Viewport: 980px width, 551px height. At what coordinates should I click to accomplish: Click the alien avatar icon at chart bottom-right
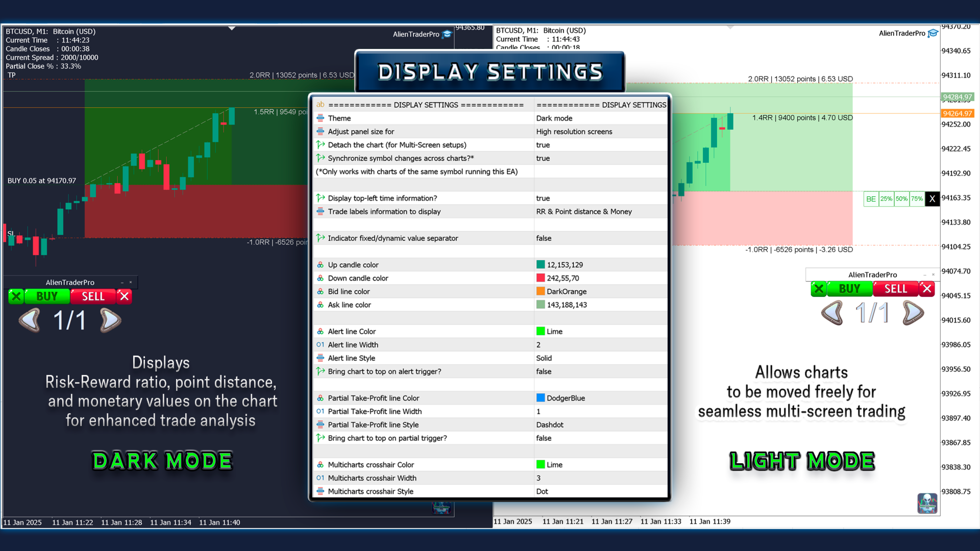click(x=927, y=503)
